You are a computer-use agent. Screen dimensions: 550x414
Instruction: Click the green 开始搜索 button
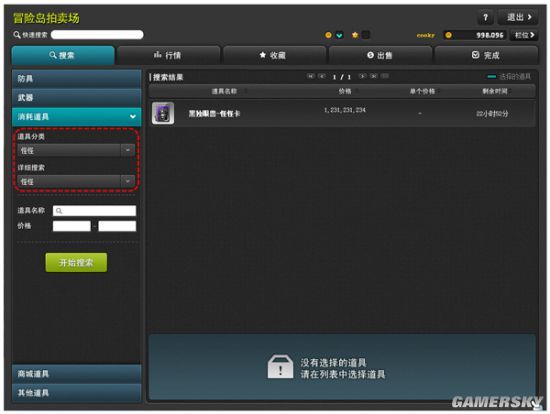click(76, 262)
